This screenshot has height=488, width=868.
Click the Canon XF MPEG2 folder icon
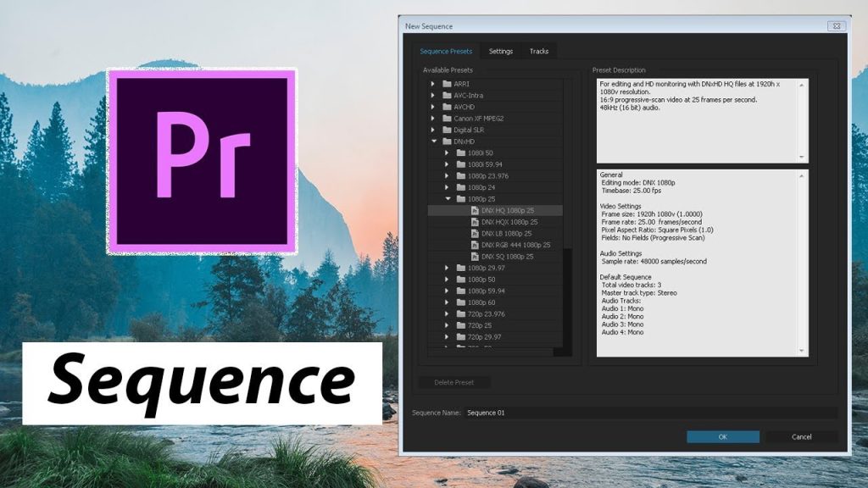(x=447, y=119)
